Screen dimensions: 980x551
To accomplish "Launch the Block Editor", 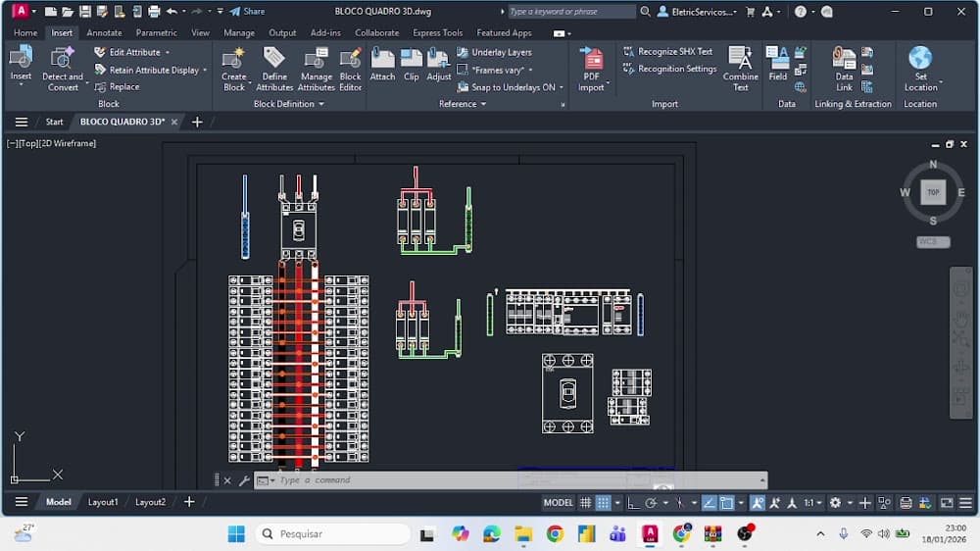I will point(350,69).
